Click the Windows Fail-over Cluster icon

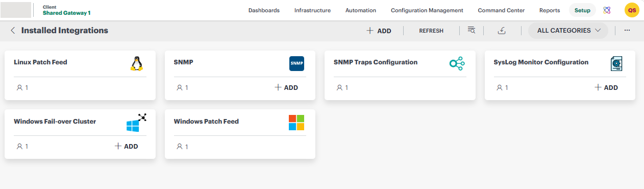(x=136, y=123)
